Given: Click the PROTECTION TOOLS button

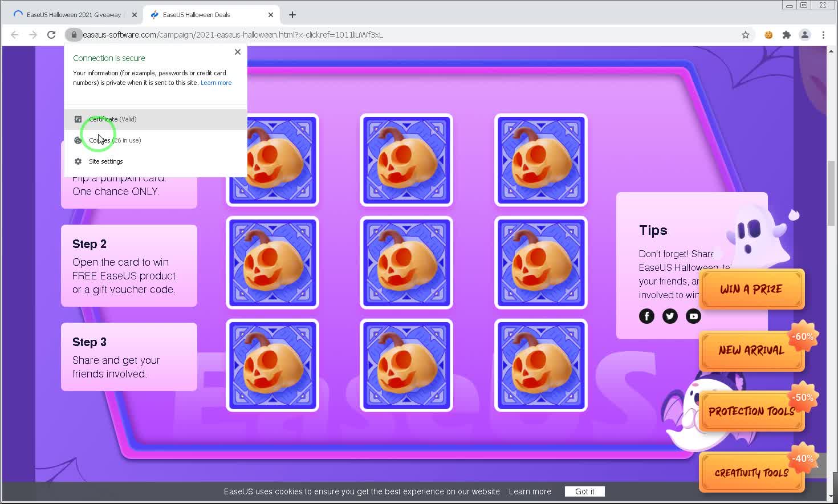Looking at the screenshot, I should click(x=751, y=411).
